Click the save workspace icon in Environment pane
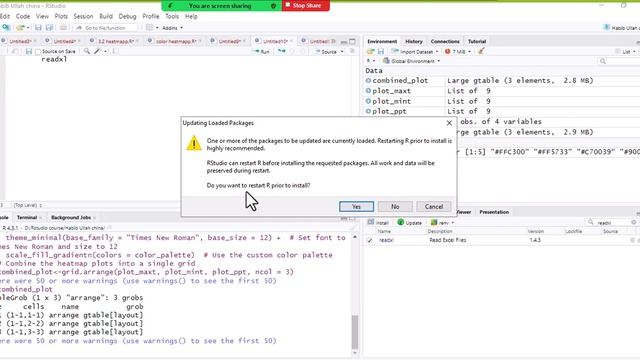640x360 pixels. pos(381,51)
